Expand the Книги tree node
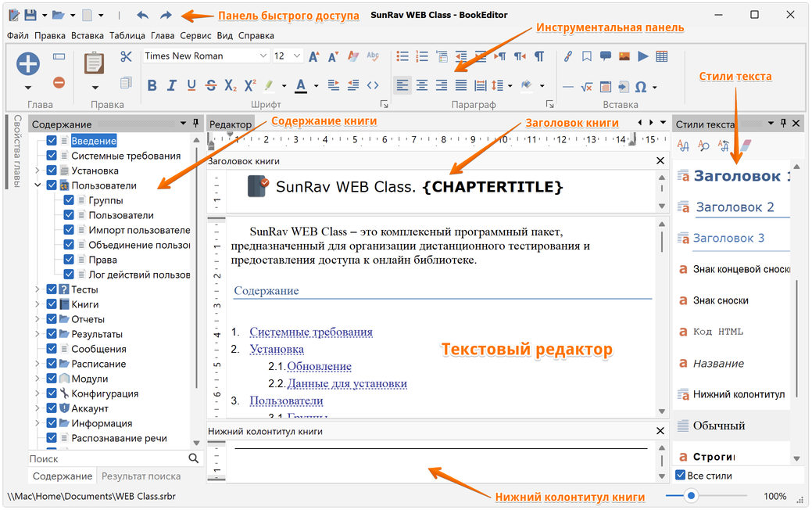The height and width of the screenshot is (510, 812). tap(38, 304)
